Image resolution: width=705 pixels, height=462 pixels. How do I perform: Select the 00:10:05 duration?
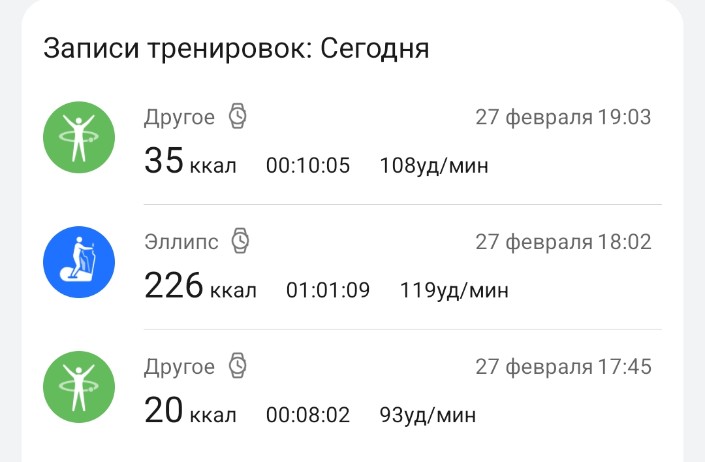[308, 166]
